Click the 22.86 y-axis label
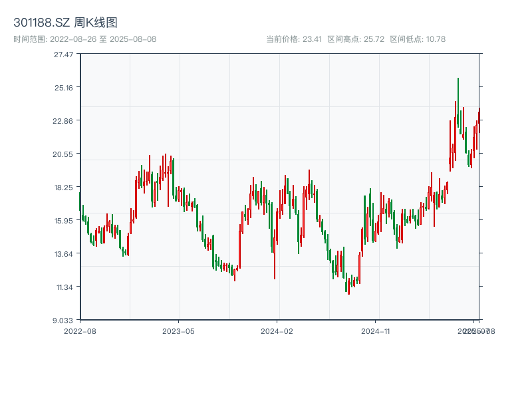 pyautogui.click(x=63, y=121)
